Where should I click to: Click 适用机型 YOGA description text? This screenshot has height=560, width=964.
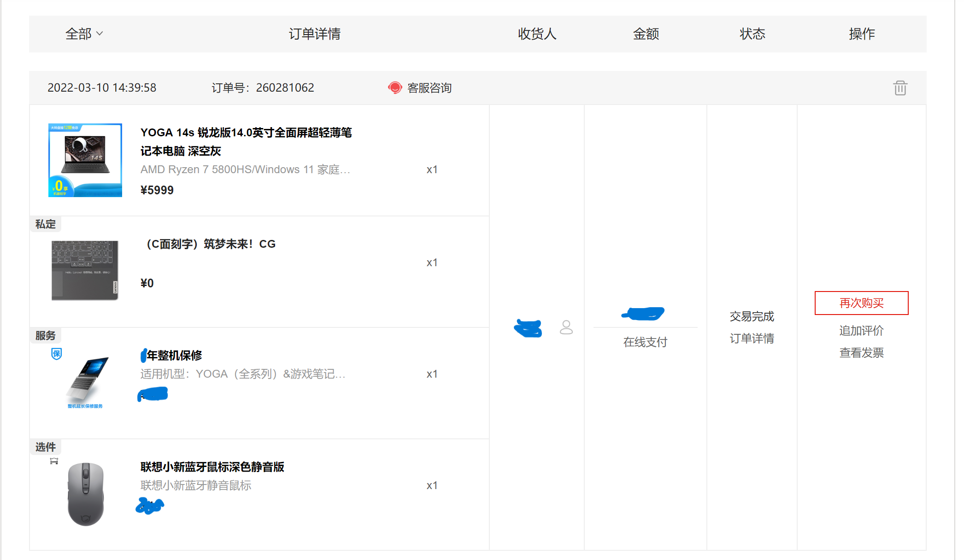click(x=243, y=374)
